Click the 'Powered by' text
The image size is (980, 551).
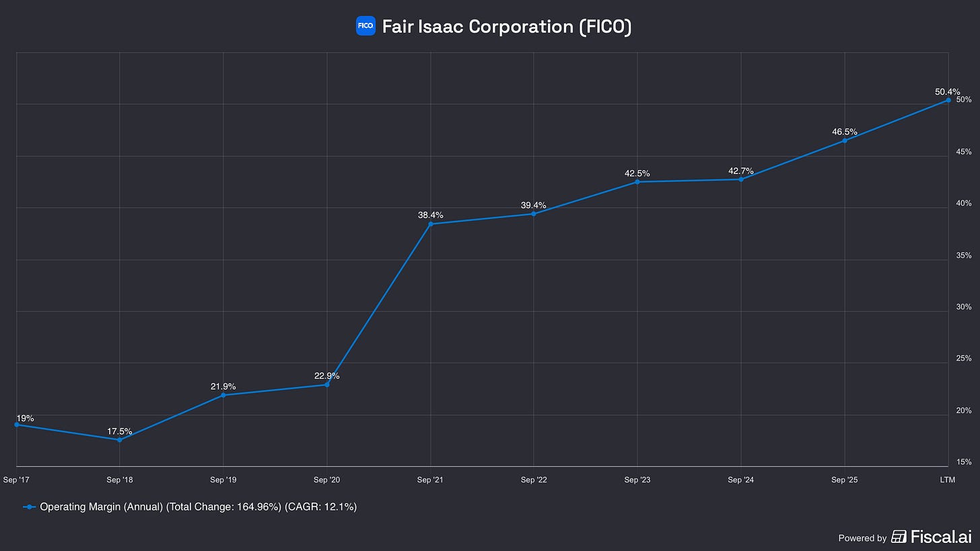(862, 538)
